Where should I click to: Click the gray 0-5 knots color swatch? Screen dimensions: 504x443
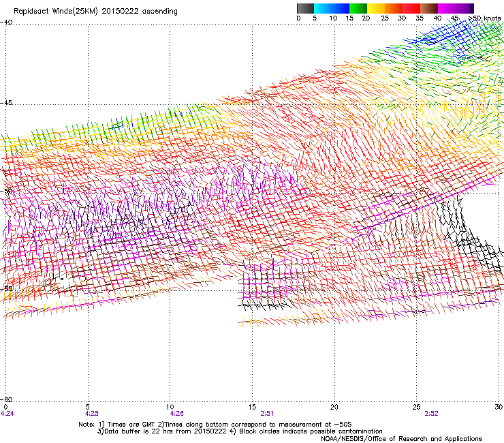305,8
